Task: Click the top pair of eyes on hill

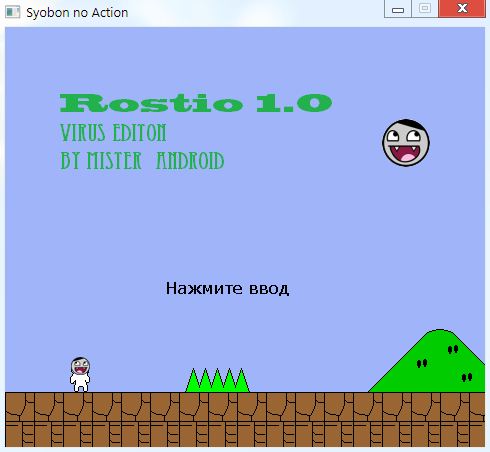Action: (453, 349)
